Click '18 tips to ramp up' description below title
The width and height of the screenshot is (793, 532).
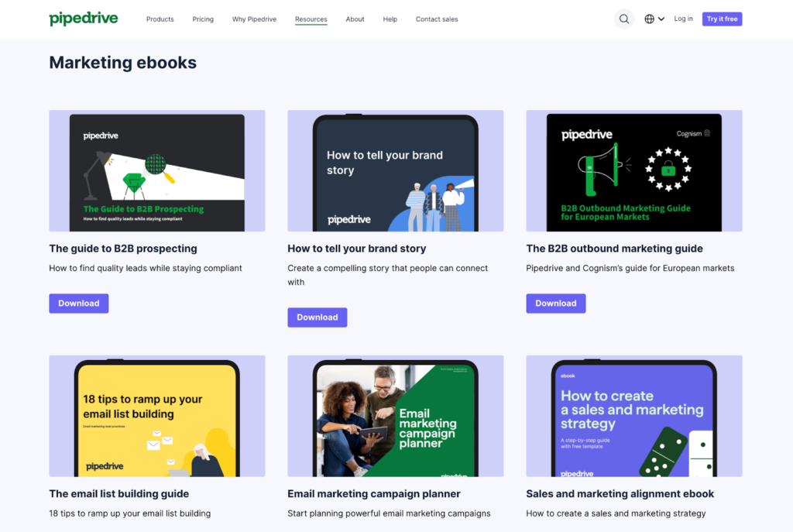(x=130, y=513)
